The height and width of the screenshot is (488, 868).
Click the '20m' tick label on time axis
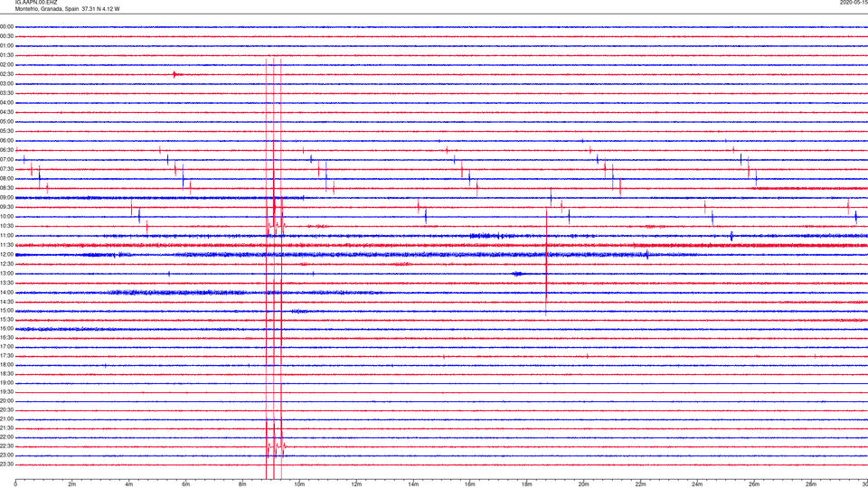(x=583, y=484)
